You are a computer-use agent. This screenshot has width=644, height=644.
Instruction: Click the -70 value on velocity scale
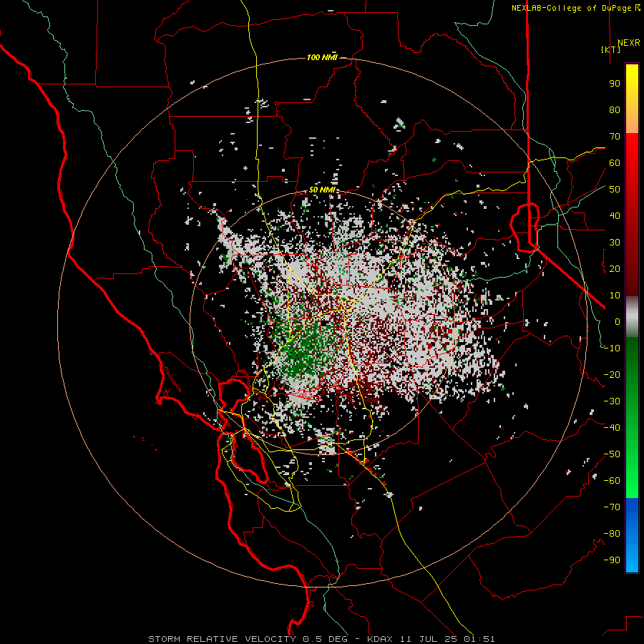click(612, 507)
